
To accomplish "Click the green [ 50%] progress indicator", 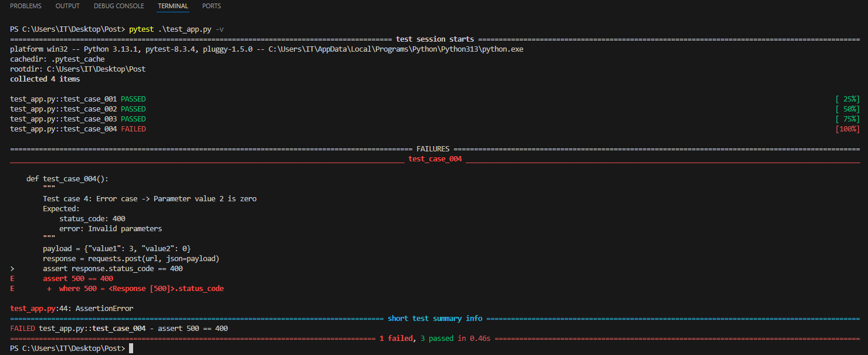I will click(847, 109).
